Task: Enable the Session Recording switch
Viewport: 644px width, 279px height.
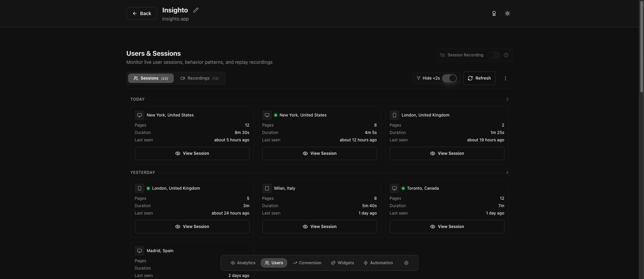Action: [x=493, y=55]
